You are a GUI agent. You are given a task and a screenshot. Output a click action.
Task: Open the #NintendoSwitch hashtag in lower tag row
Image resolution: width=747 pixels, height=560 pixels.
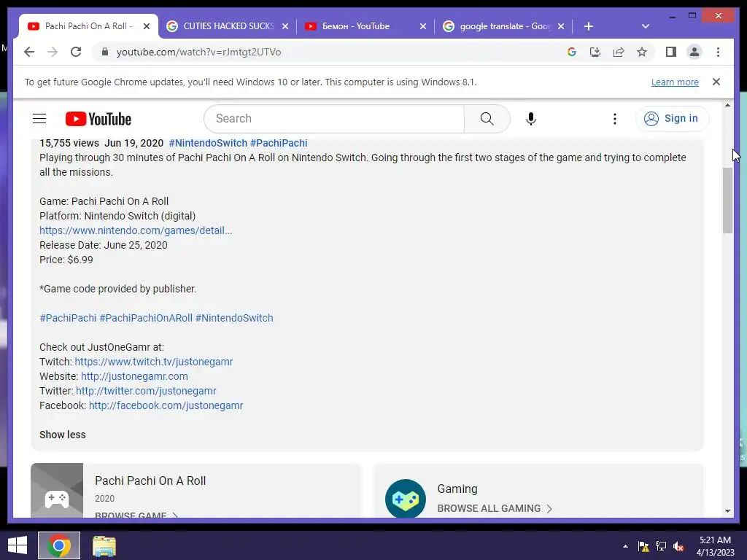(x=234, y=318)
